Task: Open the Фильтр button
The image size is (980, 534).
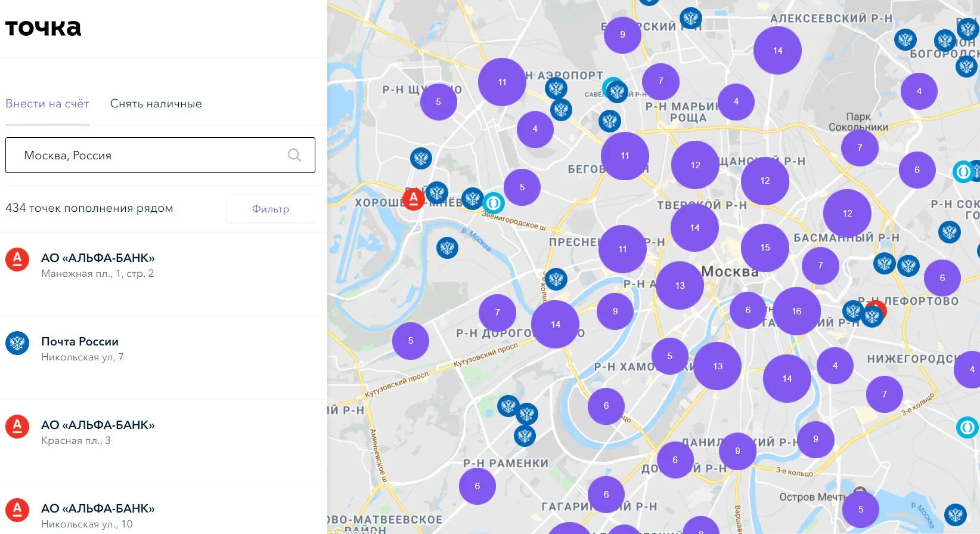Action: pos(271,209)
